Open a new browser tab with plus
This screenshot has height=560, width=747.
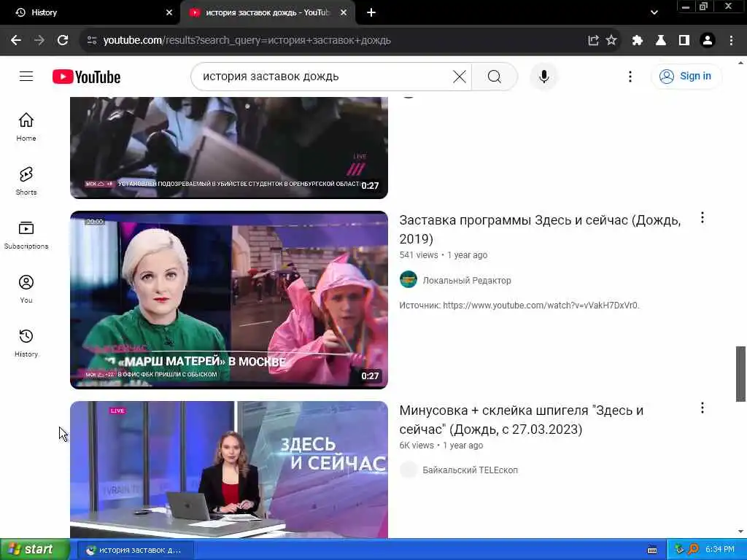click(371, 13)
